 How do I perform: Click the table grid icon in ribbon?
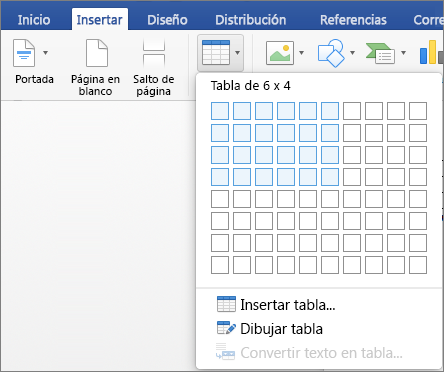pyautogui.click(x=216, y=52)
